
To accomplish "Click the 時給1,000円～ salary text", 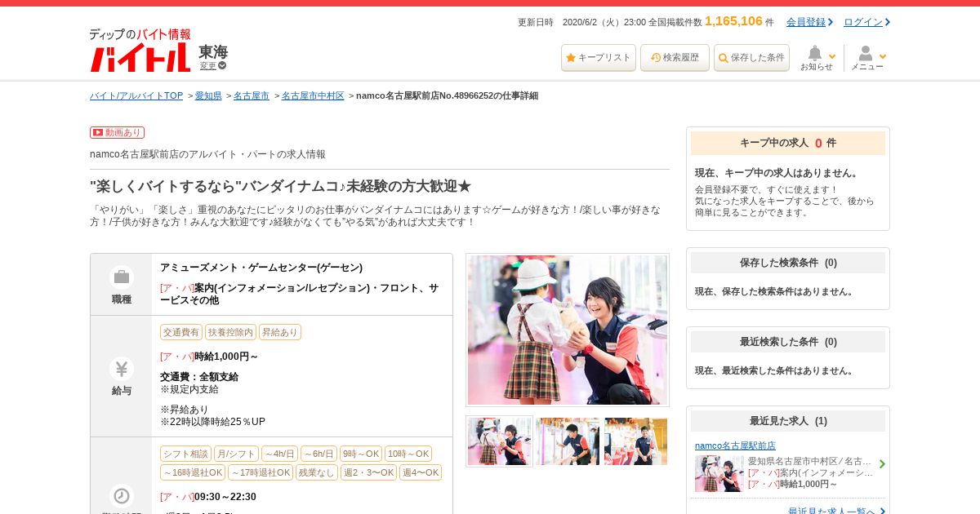I will (x=226, y=357).
